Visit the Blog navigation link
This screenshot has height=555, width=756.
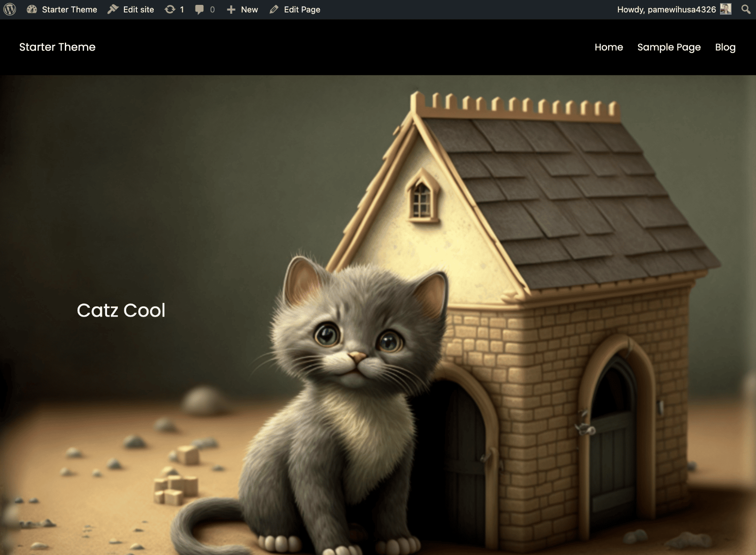click(725, 47)
